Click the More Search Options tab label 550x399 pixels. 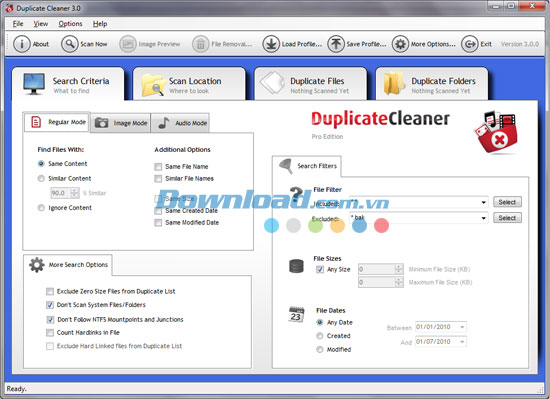pyautogui.click(x=78, y=265)
